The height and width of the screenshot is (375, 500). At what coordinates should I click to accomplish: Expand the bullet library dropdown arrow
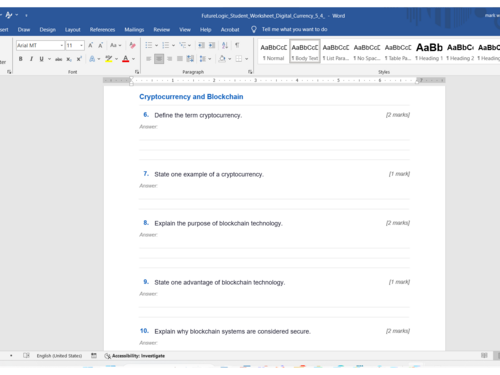tap(156, 45)
